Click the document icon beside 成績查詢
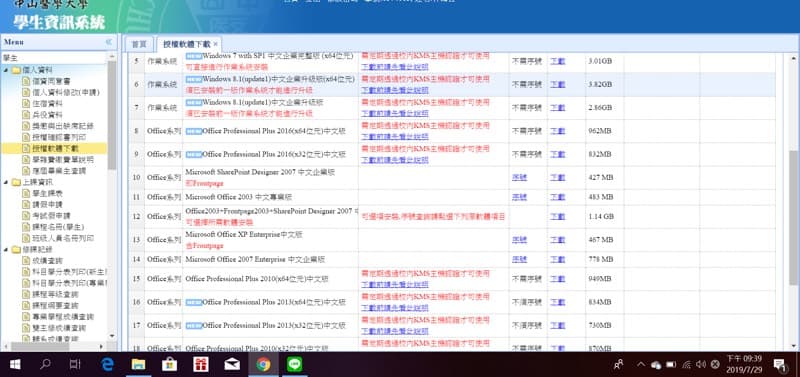Screen dimensions: 800x377 pyautogui.click(x=26, y=261)
